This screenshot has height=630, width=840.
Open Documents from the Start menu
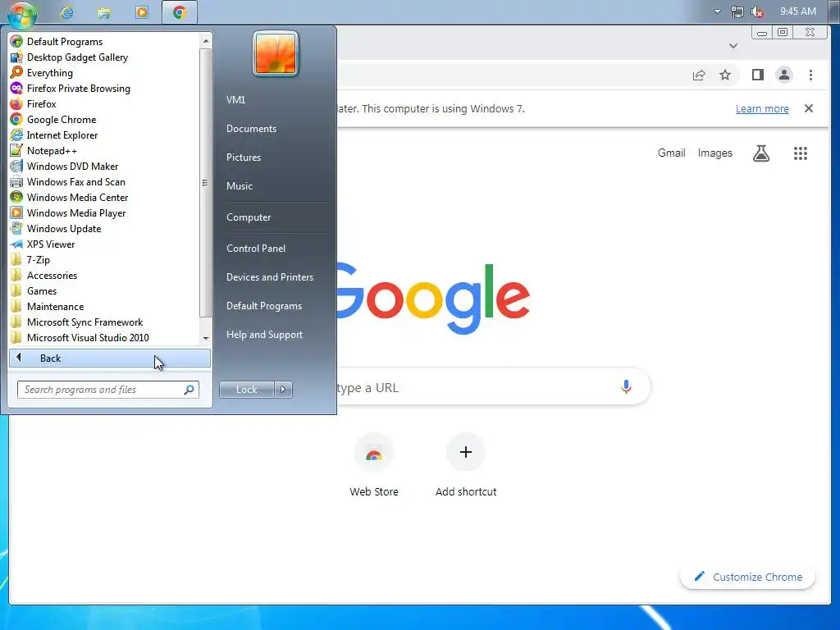click(251, 129)
